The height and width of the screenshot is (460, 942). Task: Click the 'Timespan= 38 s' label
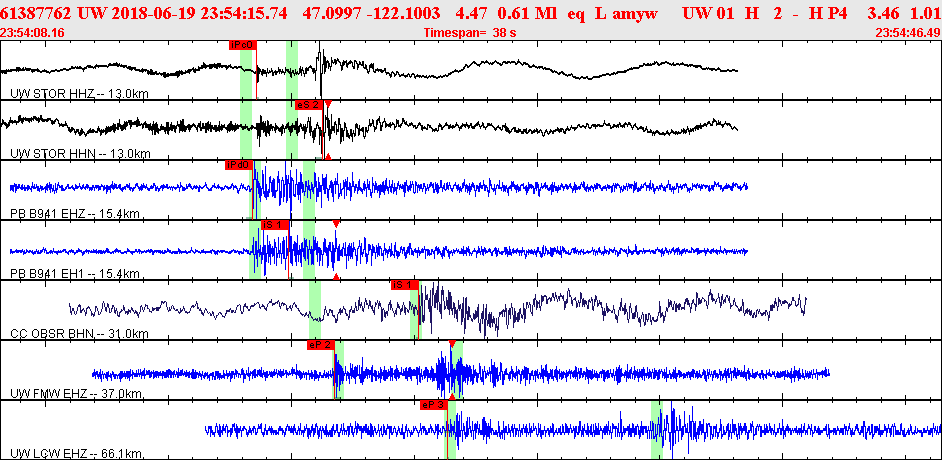click(470, 32)
